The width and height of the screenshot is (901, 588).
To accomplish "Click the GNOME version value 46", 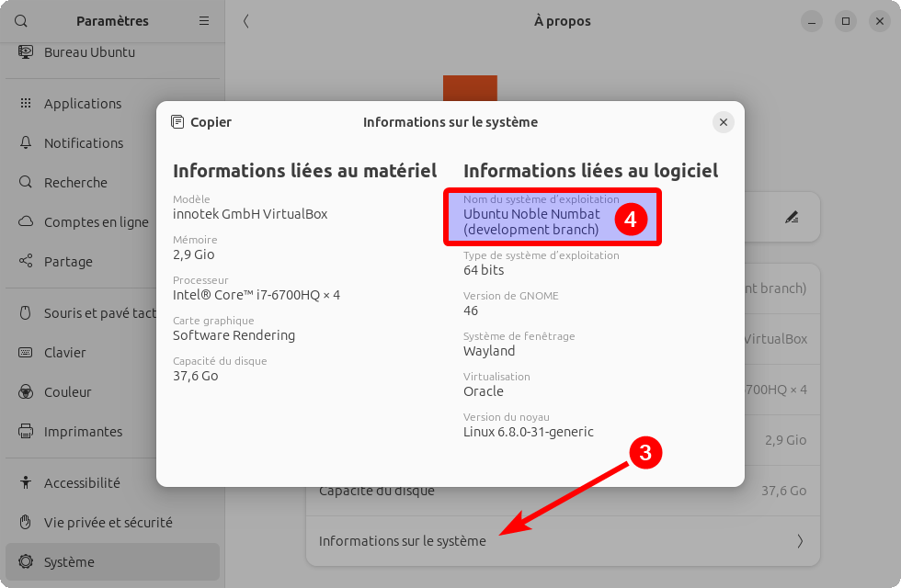I will coord(471,311).
